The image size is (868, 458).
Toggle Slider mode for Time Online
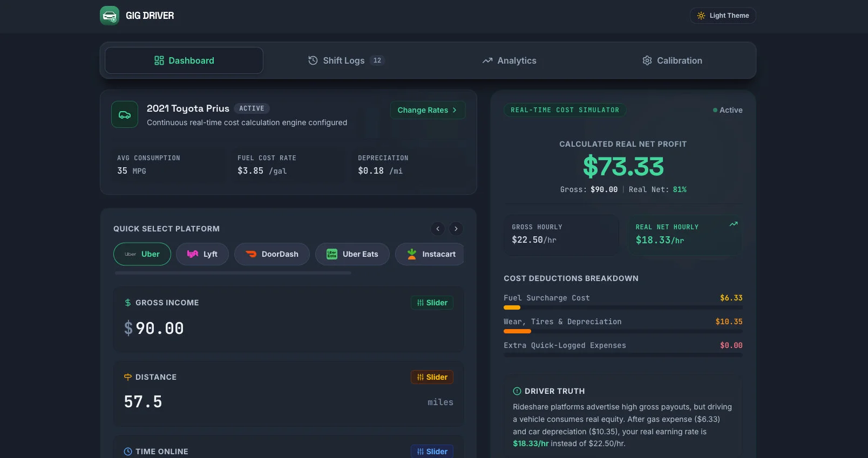(432, 452)
